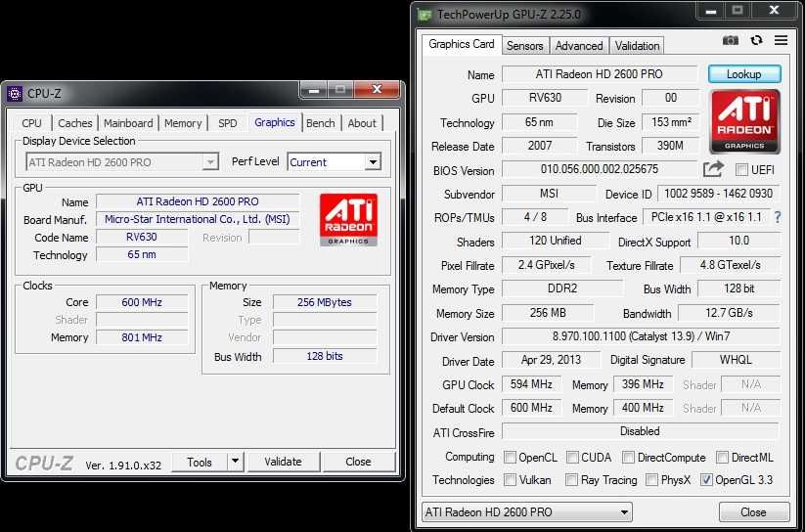Image resolution: width=805 pixels, height=532 pixels.
Task: Click the CPU-Z version text Ver. 1.91.0.x32
Action: pyautogui.click(x=123, y=465)
